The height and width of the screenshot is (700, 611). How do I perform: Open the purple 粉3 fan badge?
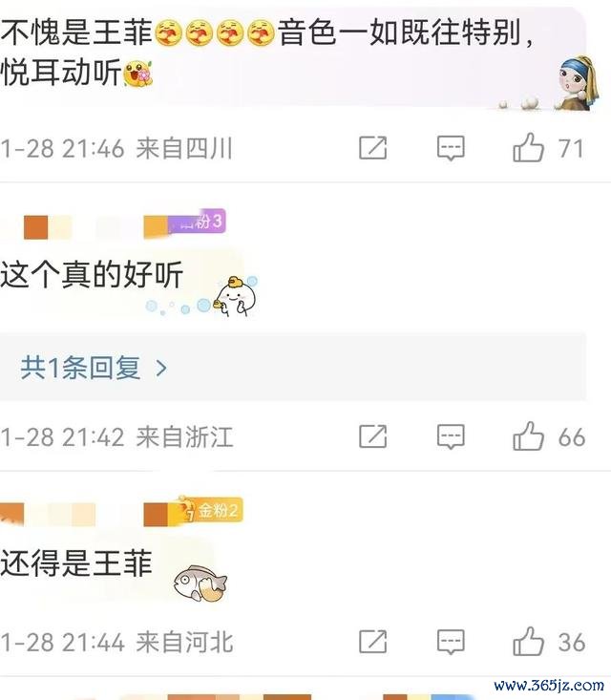click(x=197, y=222)
